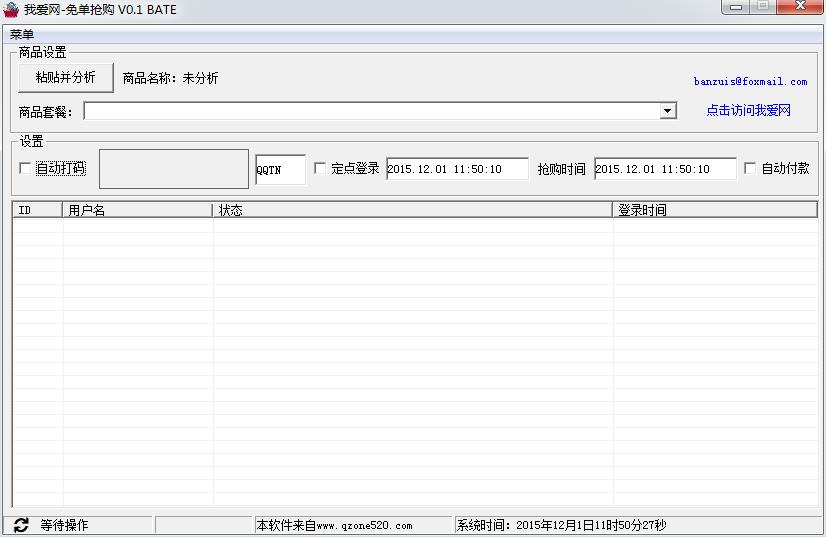Click the 粘贴并分析 button
826x537 pixels.
66,77
